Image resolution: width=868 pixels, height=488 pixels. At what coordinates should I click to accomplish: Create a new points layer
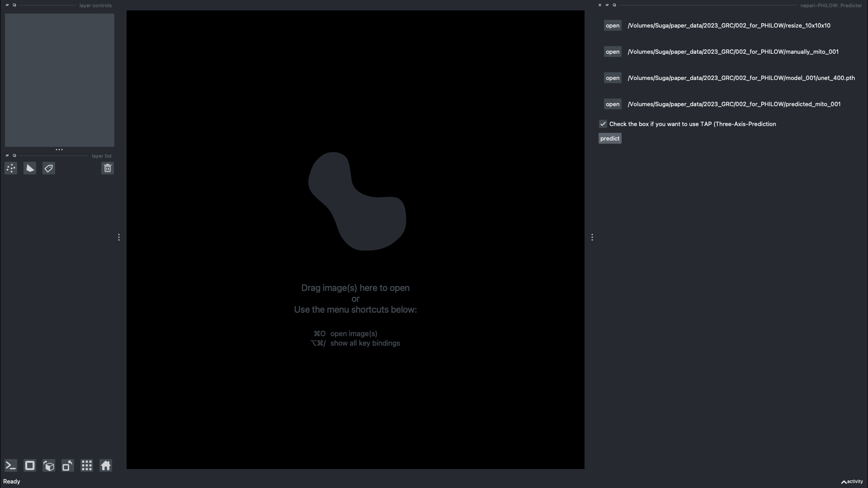[11, 169]
